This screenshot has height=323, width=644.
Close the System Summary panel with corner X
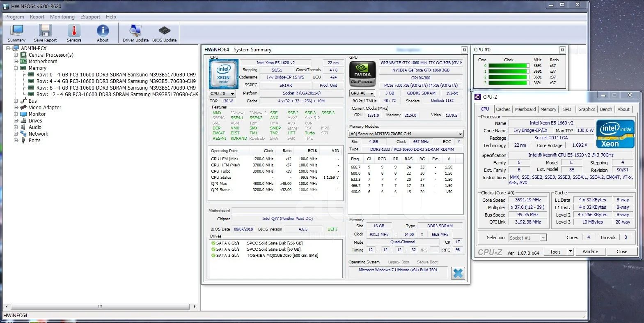tap(464, 50)
